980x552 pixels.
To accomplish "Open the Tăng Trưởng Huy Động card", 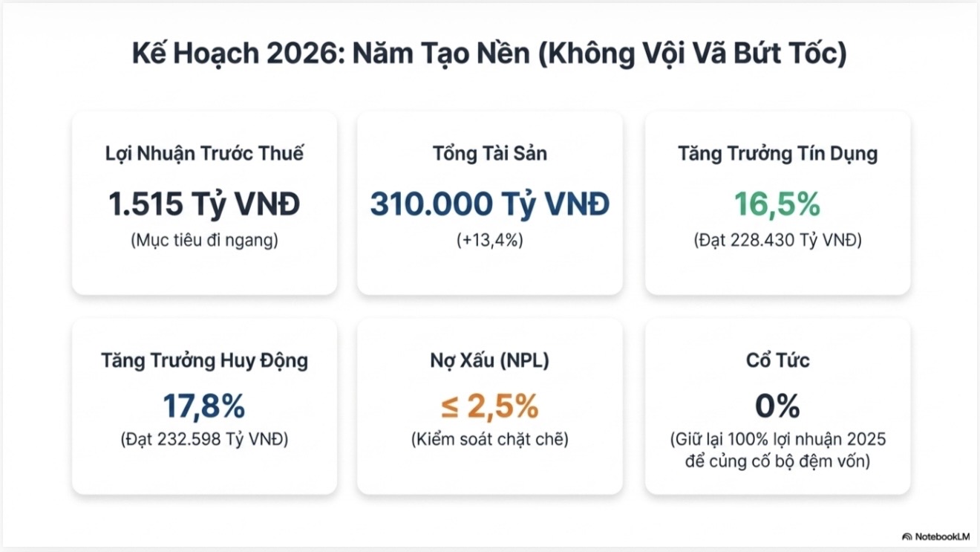I will [x=204, y=406].
